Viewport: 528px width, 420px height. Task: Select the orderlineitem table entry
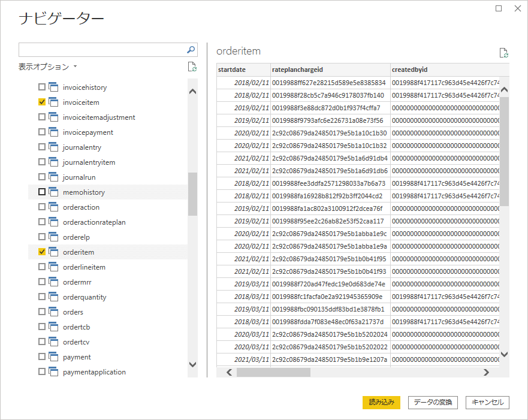pyautogui.click(x=84, y=267)
